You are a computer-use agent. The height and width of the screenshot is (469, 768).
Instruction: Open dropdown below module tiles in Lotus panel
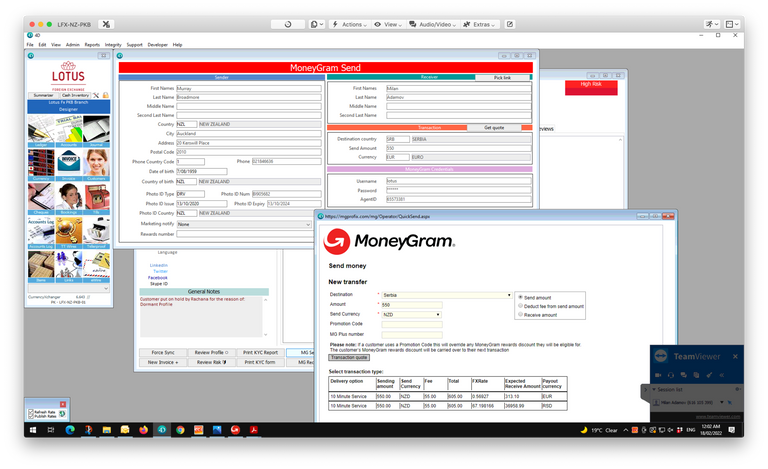68,288
